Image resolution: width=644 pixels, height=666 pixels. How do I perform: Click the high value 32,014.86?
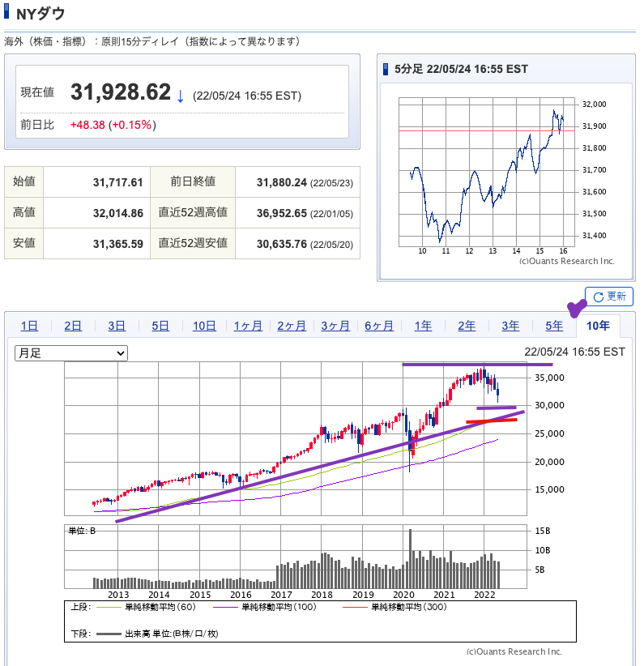(x=118, y=213)
